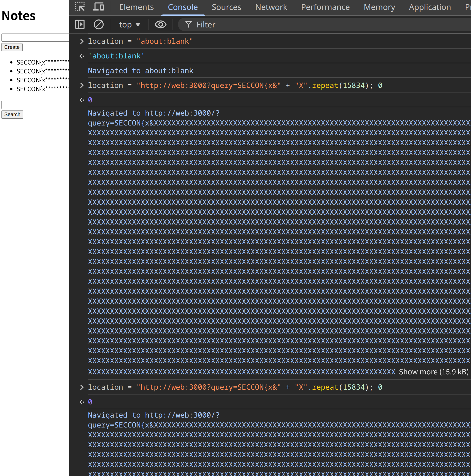Click the first location = "about:blank" command chevron
The width and height of the screenshot is (471, 476).
point(82,41)
